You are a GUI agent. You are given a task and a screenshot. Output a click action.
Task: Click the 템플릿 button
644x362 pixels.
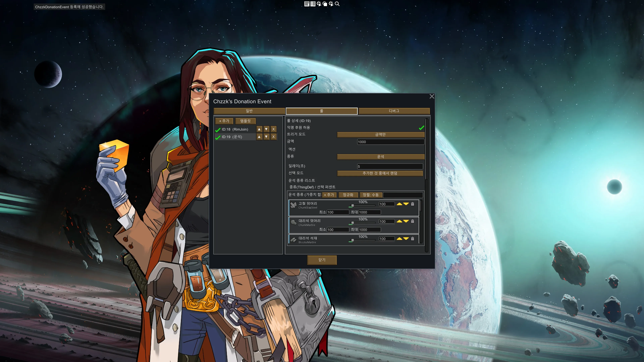[x=245, y=121]
